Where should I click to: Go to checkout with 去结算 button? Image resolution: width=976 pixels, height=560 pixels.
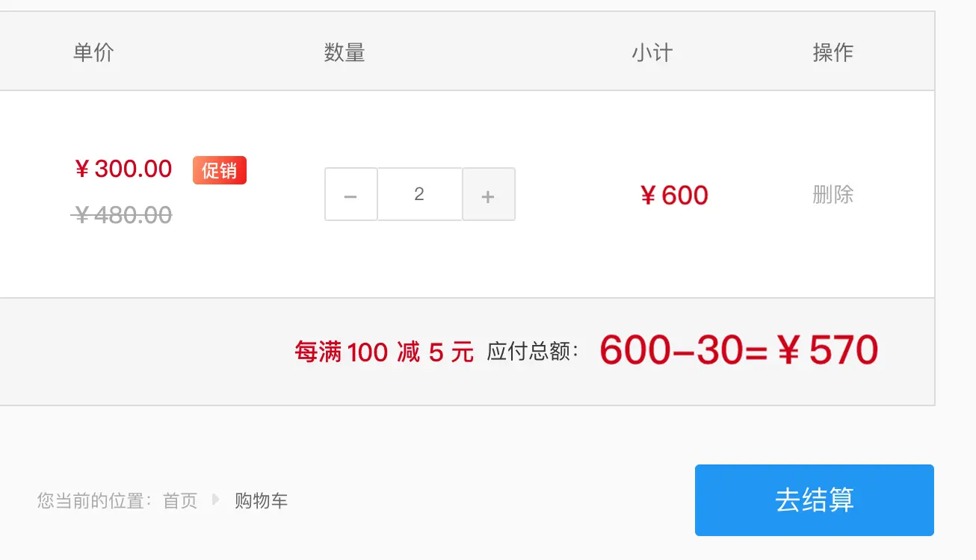pyautogui.click(x=815, y=500)
